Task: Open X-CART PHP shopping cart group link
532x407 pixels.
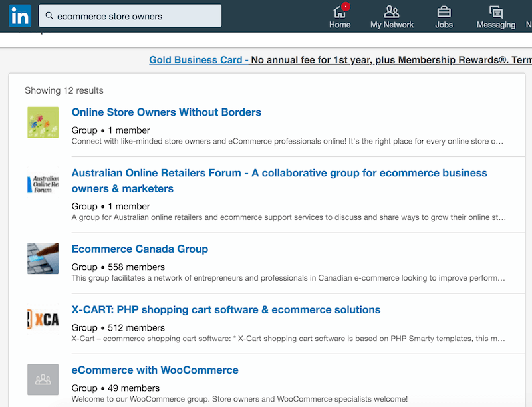Action: click(226, 310)
